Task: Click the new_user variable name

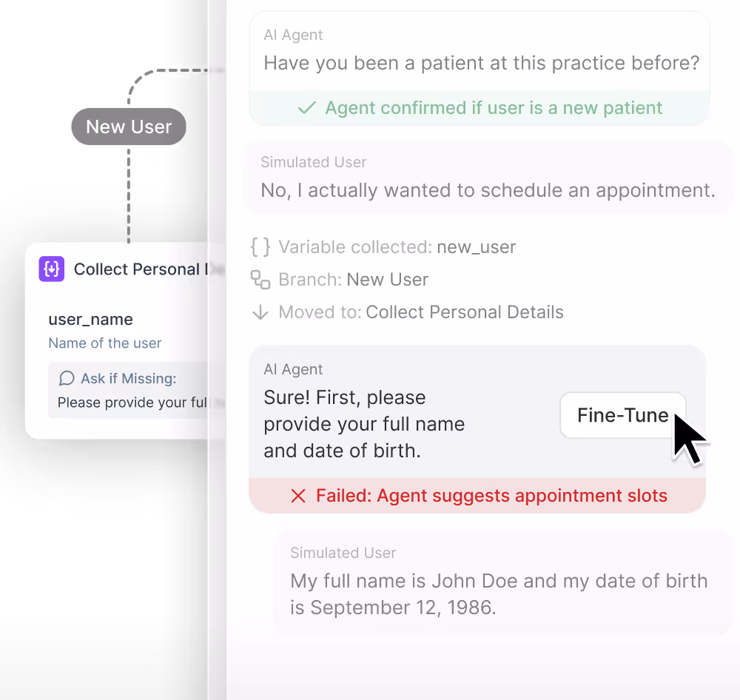Action: pyautogui.click(x=476, y=247)
